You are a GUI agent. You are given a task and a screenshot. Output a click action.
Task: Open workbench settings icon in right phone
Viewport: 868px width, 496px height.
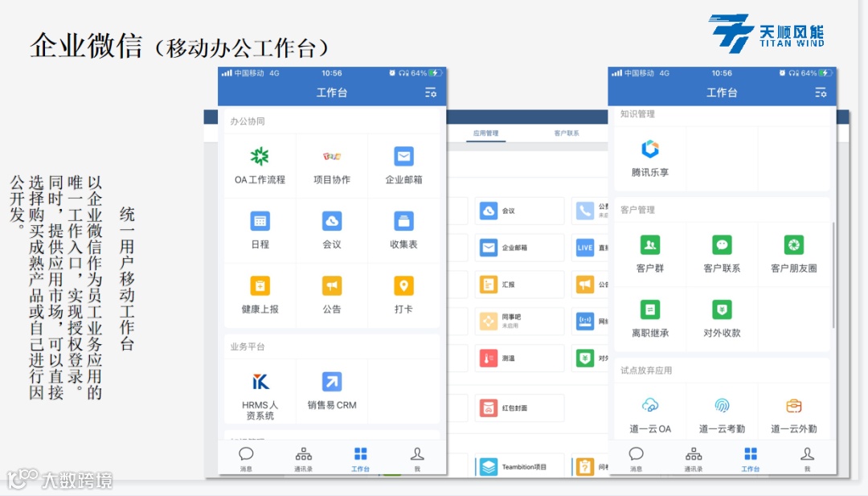point(821,92)
